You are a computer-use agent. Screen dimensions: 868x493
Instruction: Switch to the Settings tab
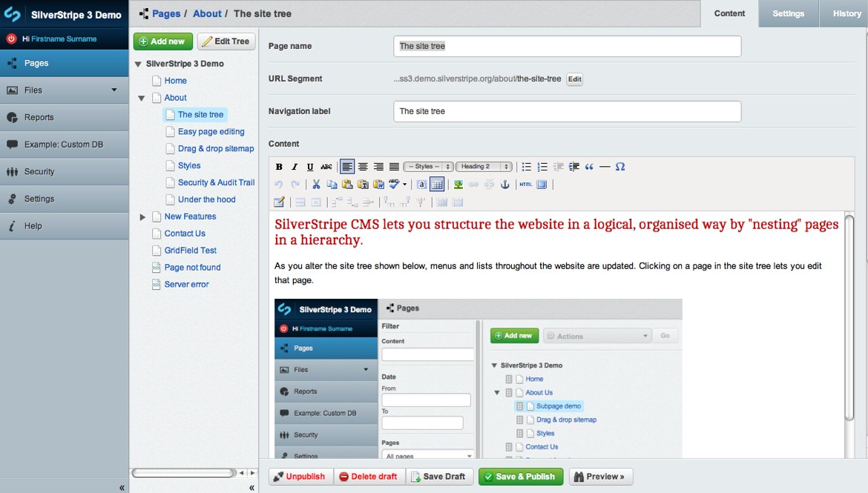point(788,13)
